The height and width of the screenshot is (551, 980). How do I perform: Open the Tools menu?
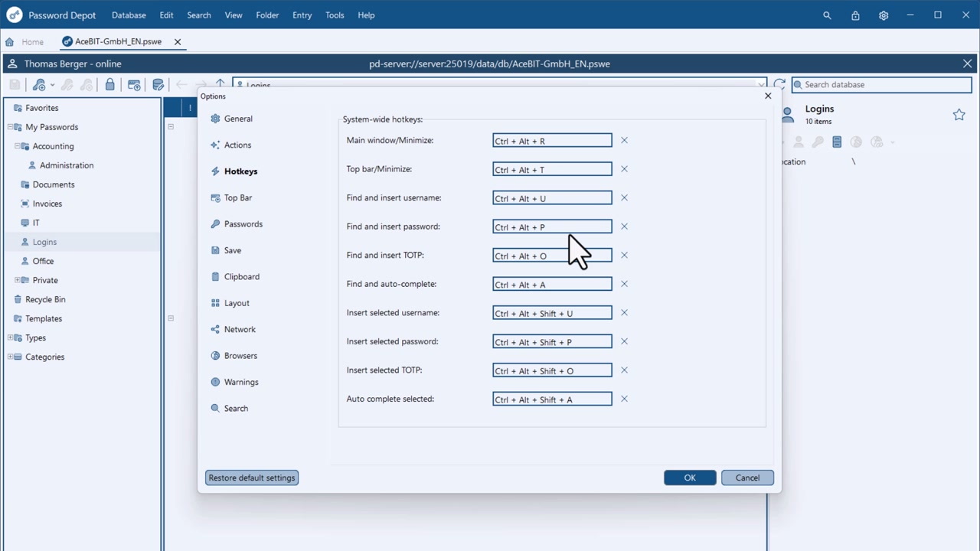[335, 15]
